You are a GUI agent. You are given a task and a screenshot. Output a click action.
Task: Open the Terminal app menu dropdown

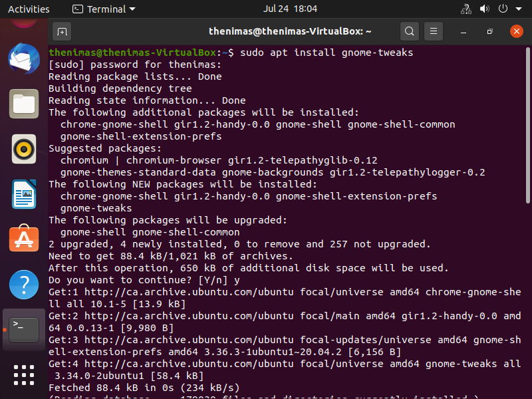point(104,9)
